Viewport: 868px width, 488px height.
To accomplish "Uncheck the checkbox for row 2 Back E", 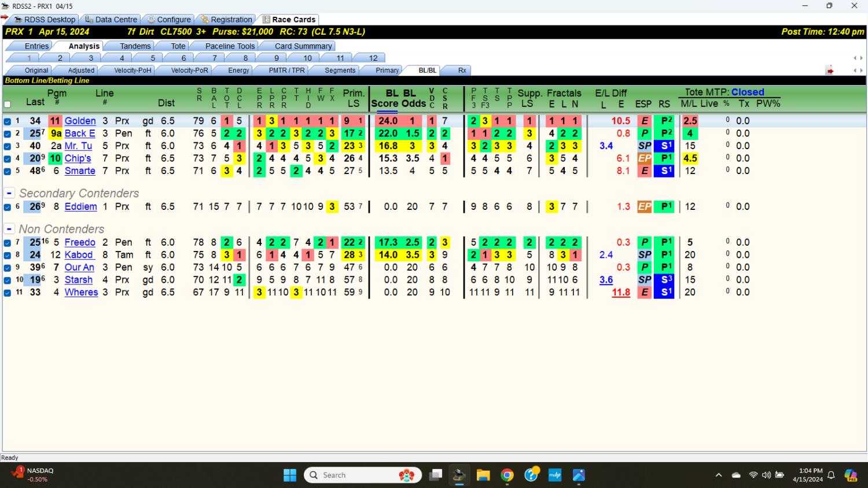I will [x=8, y=134].
